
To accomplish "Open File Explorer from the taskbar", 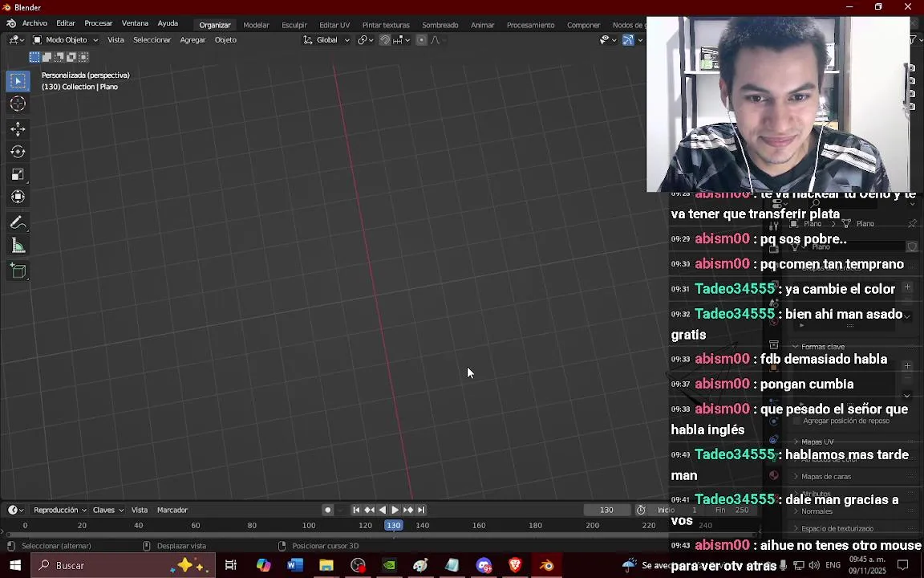I will pyautogui.click(x=326, y=566).
